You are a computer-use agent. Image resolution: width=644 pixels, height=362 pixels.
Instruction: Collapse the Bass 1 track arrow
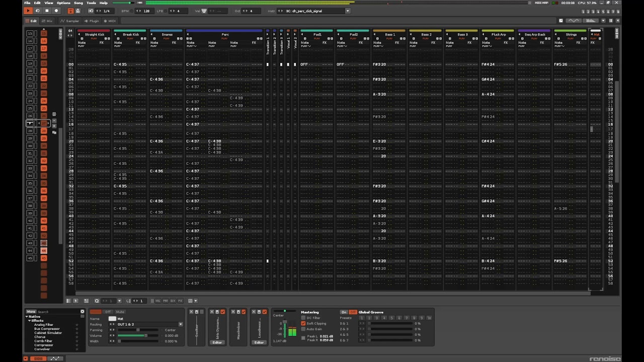coord(375,35)
